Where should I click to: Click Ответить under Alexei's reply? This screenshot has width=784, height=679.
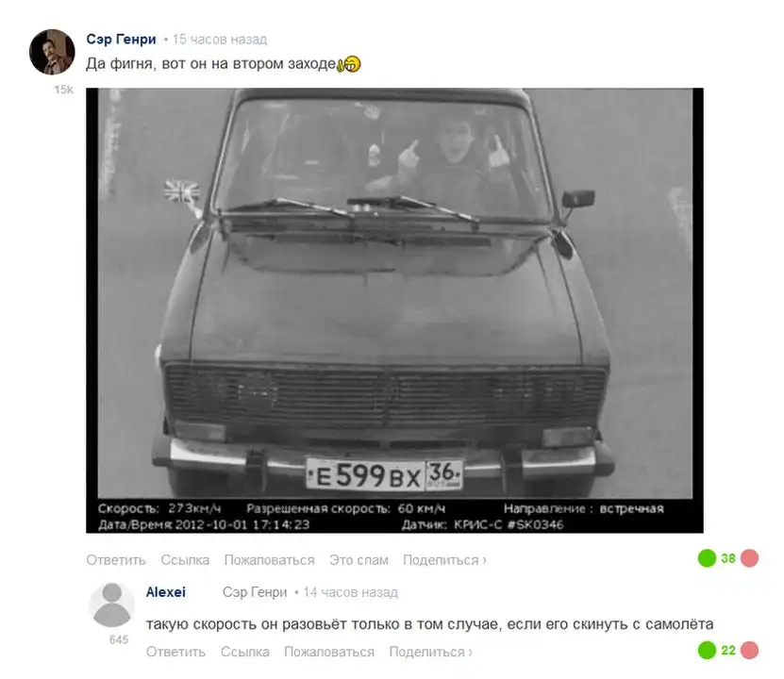point(176,652)
